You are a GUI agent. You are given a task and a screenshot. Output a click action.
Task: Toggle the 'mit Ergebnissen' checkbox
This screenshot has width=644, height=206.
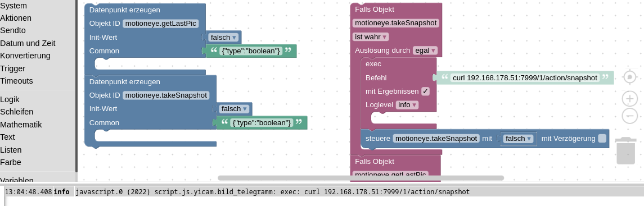[426, 91]
